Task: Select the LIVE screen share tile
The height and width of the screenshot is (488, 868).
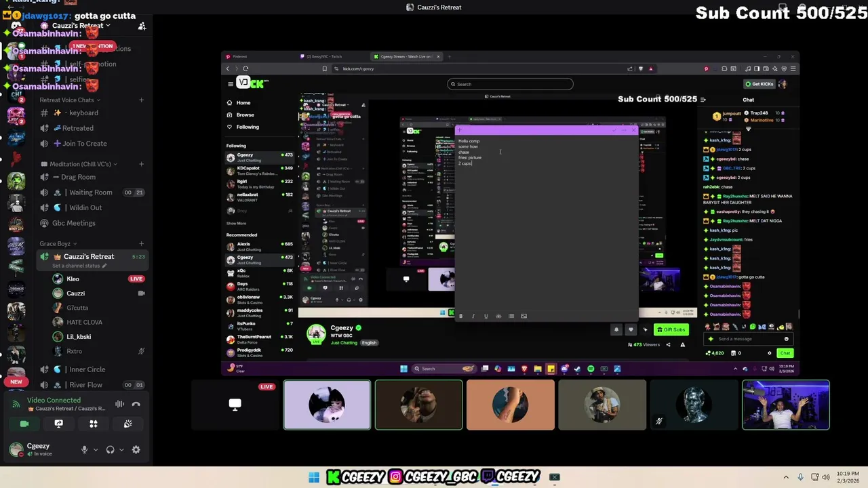Action: [x=235, y=405]
